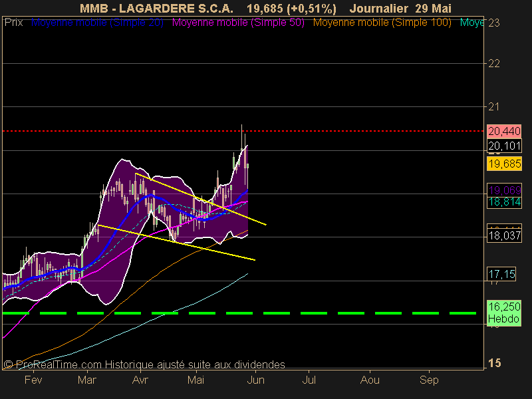This screenshot has height=399, width=532.
Task: Click the upper yellow channel trendline
Action: coord(200,199)
